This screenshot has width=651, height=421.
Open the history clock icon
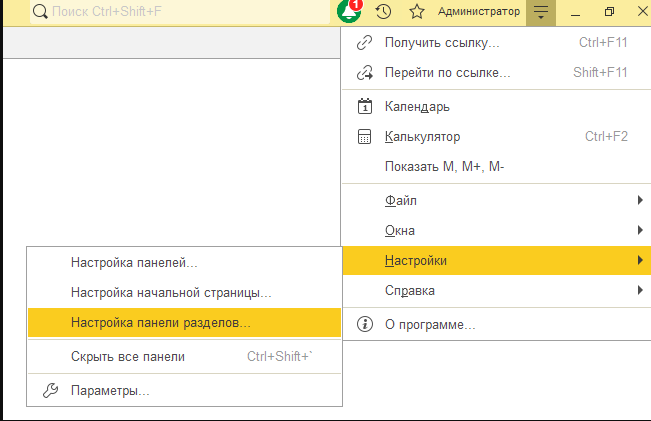(x=383, y=12)
